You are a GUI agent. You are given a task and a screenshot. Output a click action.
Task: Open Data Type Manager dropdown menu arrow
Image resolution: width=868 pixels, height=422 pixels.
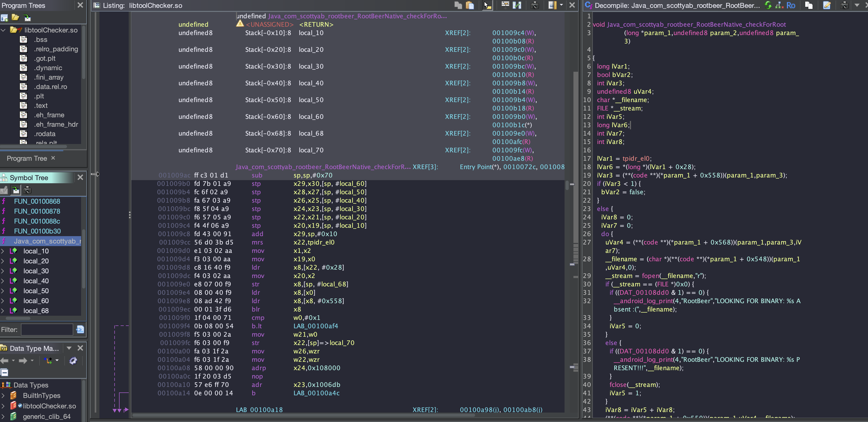(x=69, y=348)
